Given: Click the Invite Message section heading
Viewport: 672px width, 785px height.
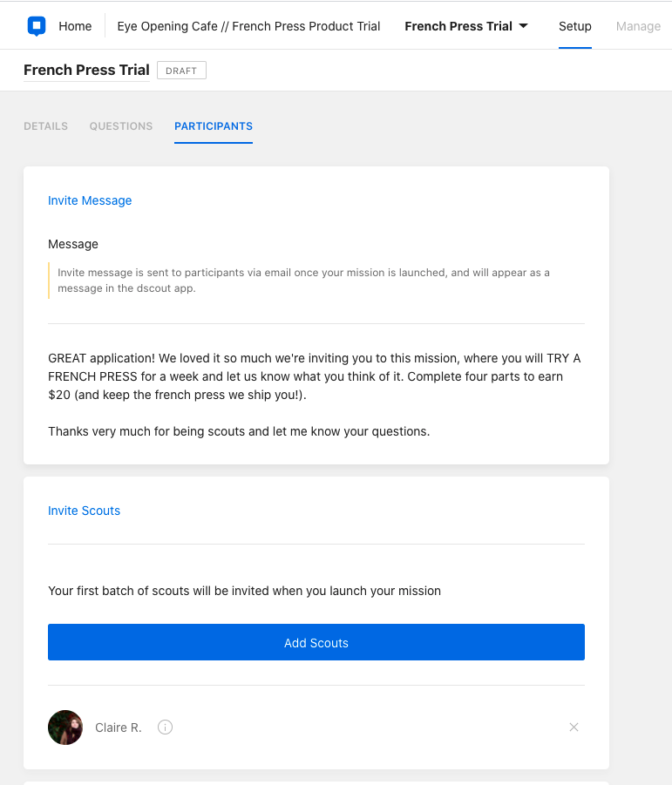Looking at the screenshot, I should 90,200.
